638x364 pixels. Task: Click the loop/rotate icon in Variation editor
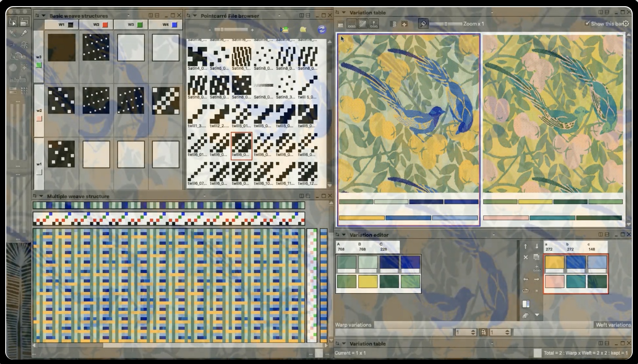(x=526, y=290)
